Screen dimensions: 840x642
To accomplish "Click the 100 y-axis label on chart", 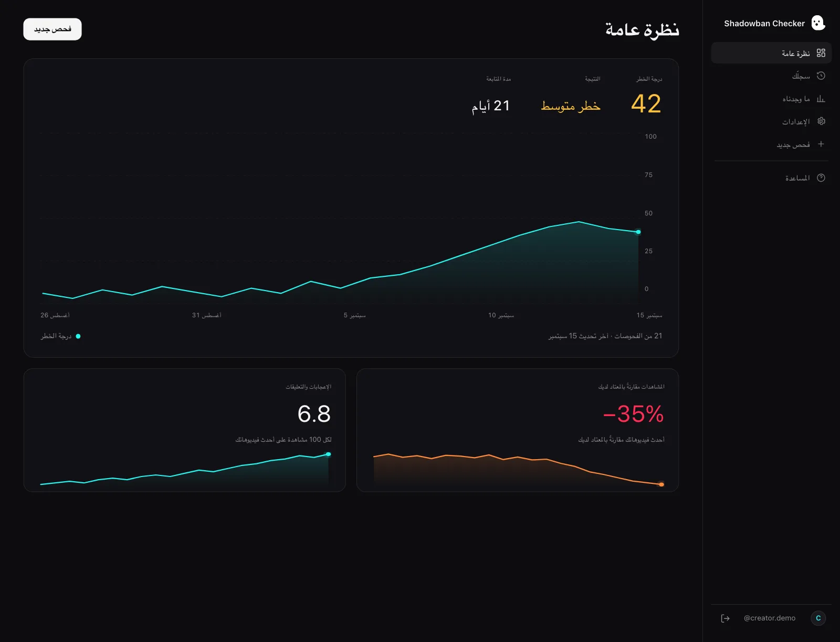I will [650, 137].
